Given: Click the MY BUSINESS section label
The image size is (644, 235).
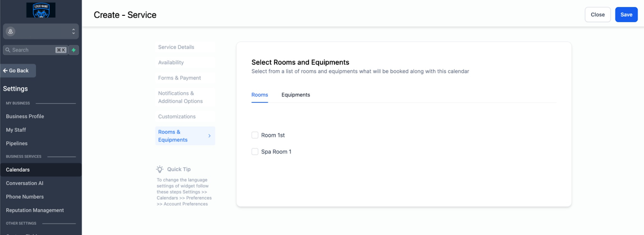Looking at the screenshot, I should point(18,103).
